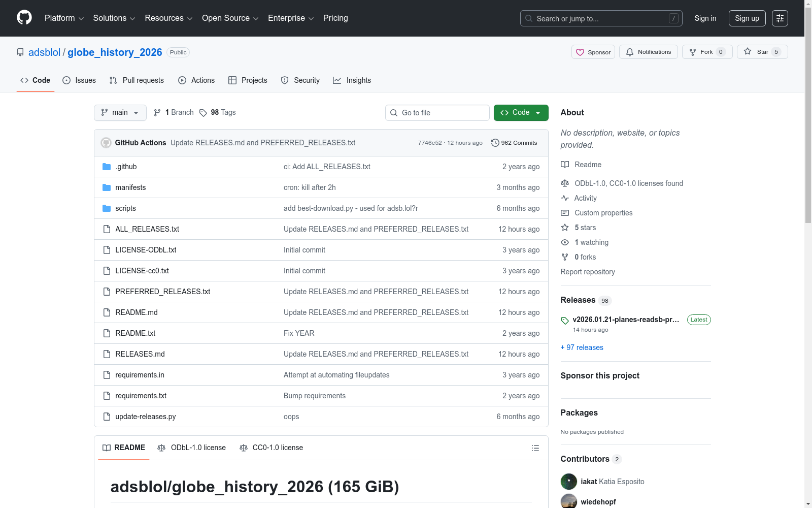Click the manifests folder icon

pos(107,187)
